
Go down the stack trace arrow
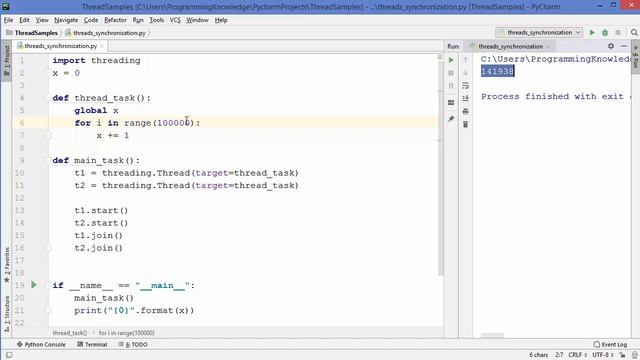click(465, 73)
